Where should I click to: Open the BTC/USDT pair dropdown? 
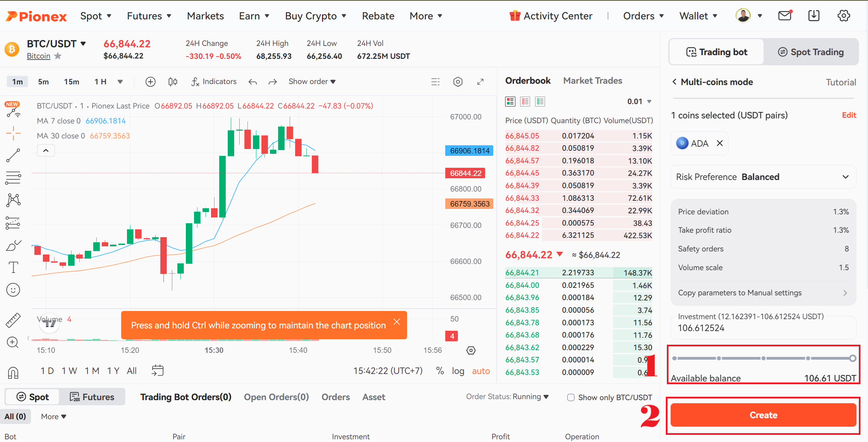(56, 44)
